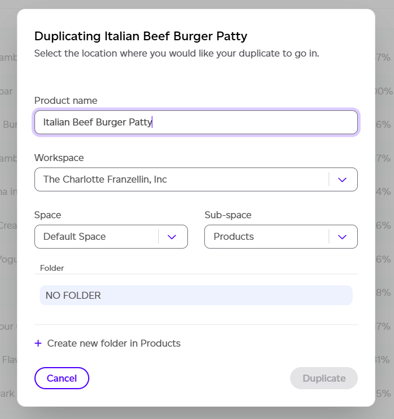Open the Products sub-space dropdown
The image size is (394, 419).
(281, 237)
